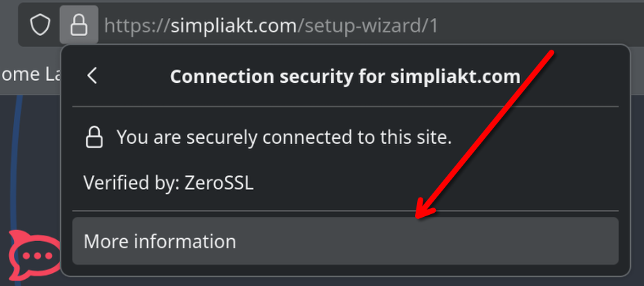The image size is (644, 286).
Task: Click the 'Connection security for simpliakt.com' heading
Action: click(x=344, y=76)
